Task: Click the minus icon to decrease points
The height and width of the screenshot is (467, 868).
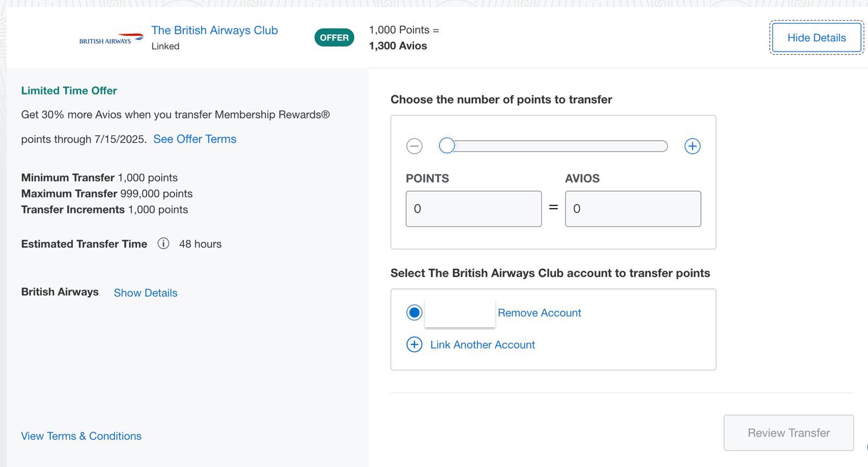Action: click(x=414, y=146)
